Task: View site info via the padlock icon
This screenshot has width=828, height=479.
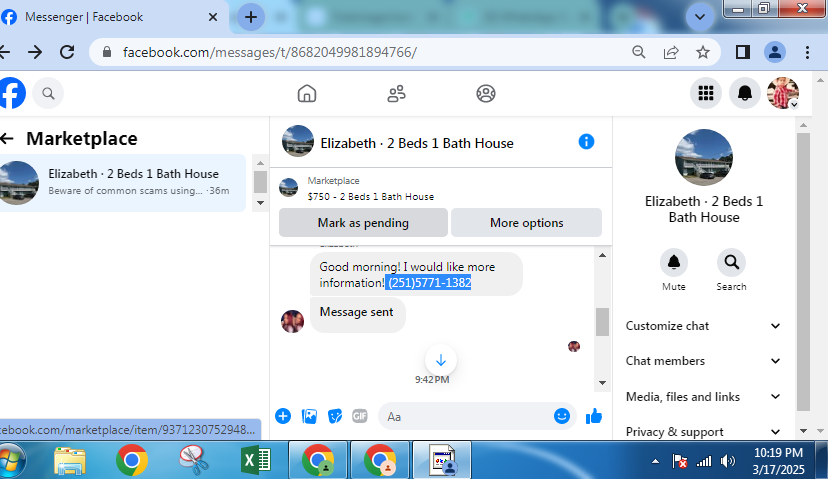Action: 107,52
